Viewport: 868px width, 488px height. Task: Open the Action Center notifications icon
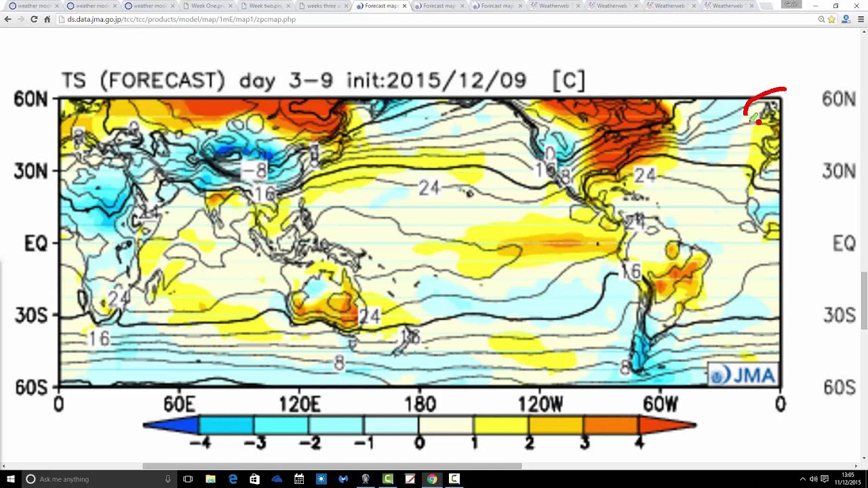(x=825, y=479)
